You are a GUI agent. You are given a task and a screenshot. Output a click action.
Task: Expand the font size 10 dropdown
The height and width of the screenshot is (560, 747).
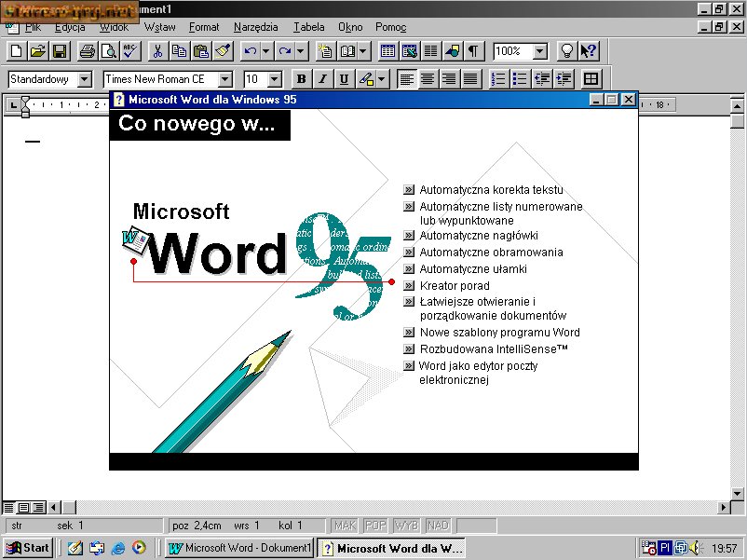[275, 79]
